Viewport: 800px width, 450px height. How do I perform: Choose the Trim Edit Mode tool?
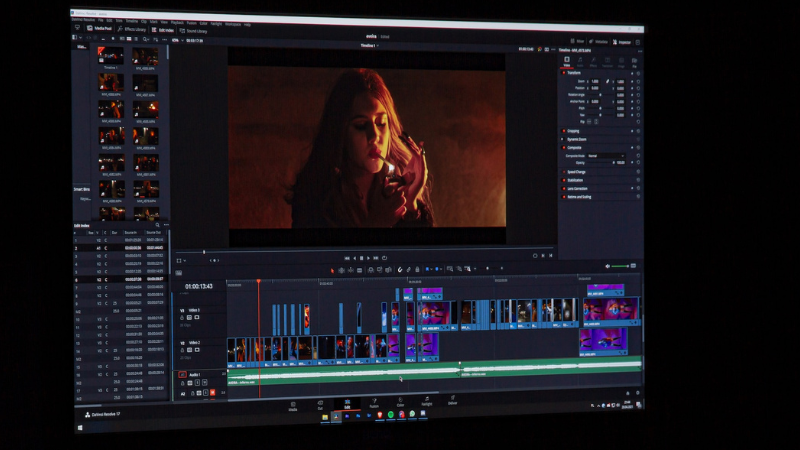pos(341,270)
